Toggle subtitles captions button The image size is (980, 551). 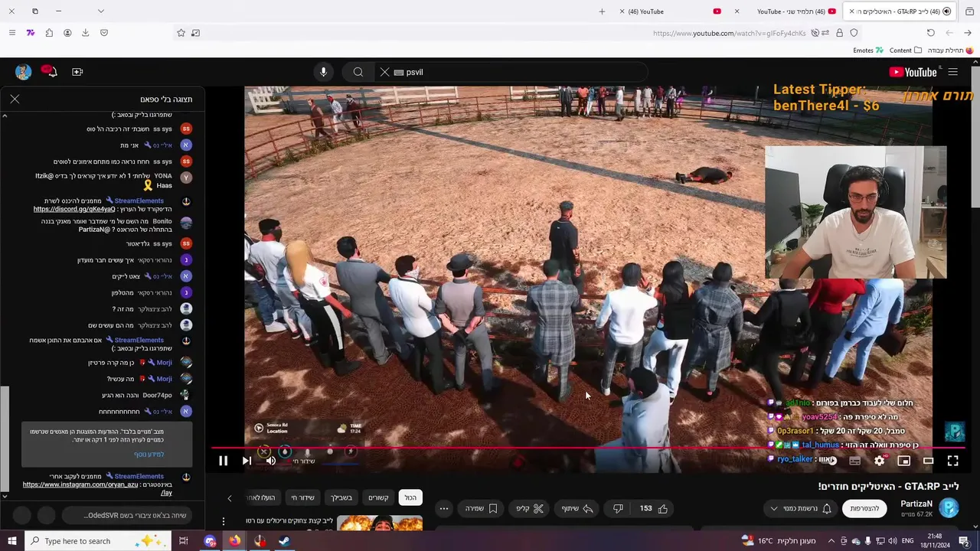click(854, 461)
